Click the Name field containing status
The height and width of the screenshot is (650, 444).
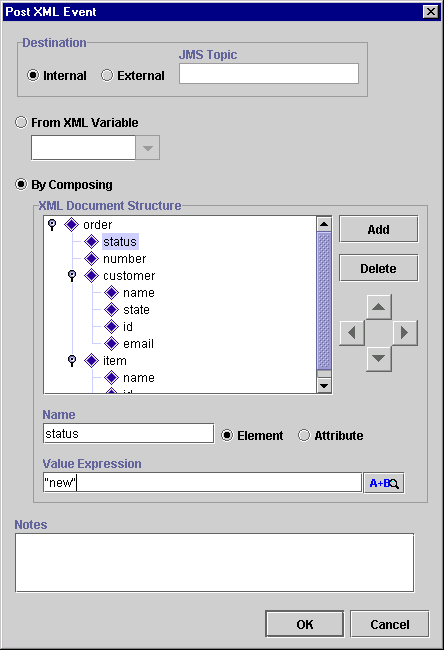pyautogui.click(x=128, y=434)
